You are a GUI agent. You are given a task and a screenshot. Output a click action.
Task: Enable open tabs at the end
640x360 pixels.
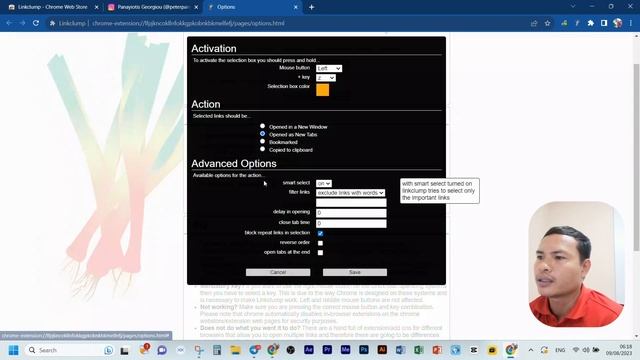coord(320,253)
